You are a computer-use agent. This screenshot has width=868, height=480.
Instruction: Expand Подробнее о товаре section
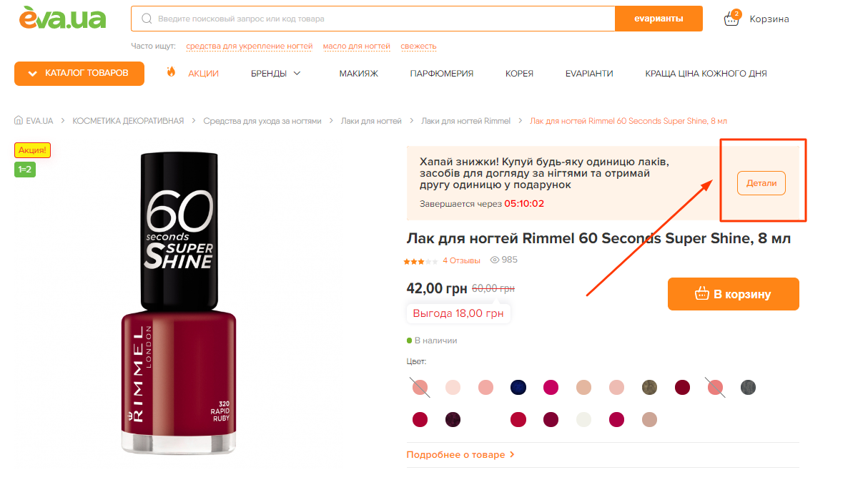pos(460,455)
